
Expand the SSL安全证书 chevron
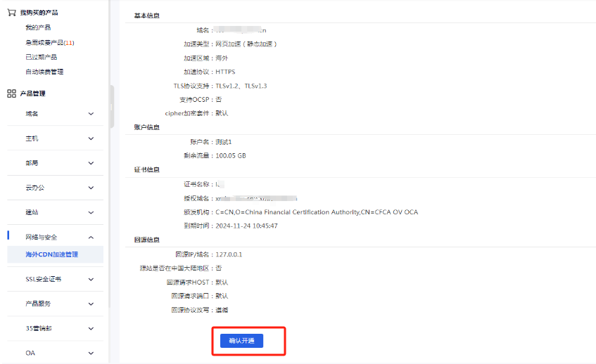[91, 279]
